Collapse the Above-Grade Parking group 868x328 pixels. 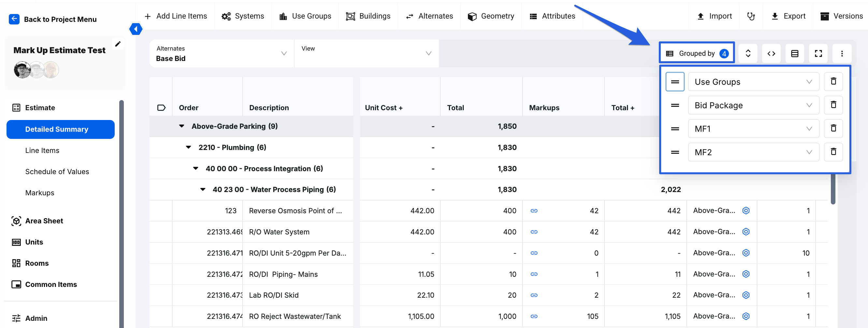181,127
